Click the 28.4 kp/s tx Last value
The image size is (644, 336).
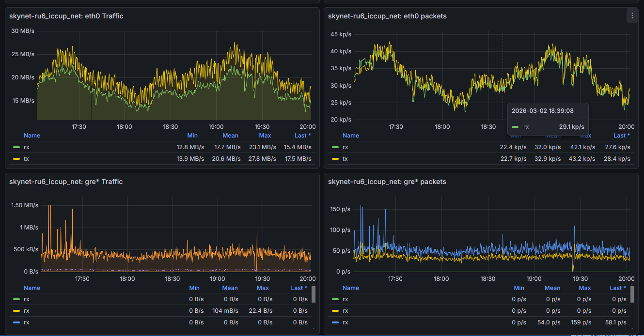click(x=617, y=159)
